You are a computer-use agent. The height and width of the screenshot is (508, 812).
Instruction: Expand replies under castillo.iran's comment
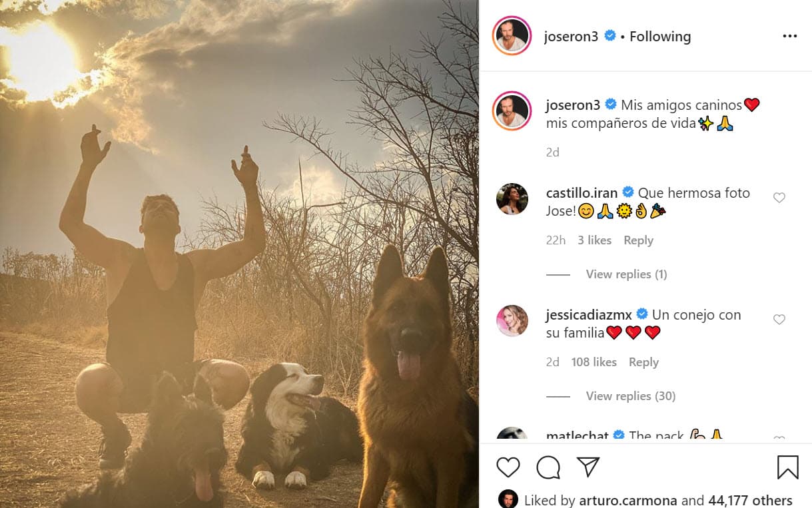point(626,274)
